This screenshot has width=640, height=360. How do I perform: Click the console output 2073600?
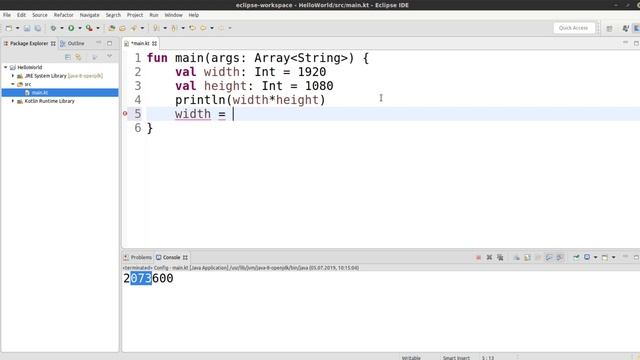[x=148, y=278]
